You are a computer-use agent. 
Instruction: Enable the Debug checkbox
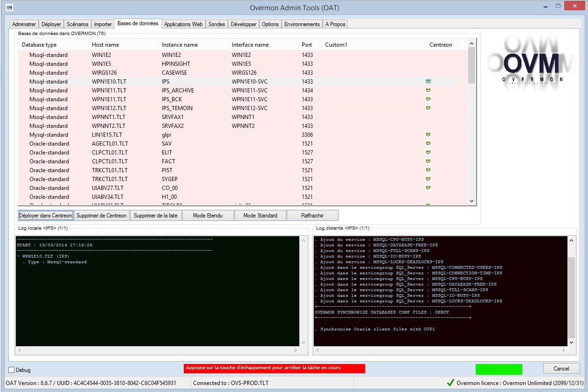coord(12,370)
